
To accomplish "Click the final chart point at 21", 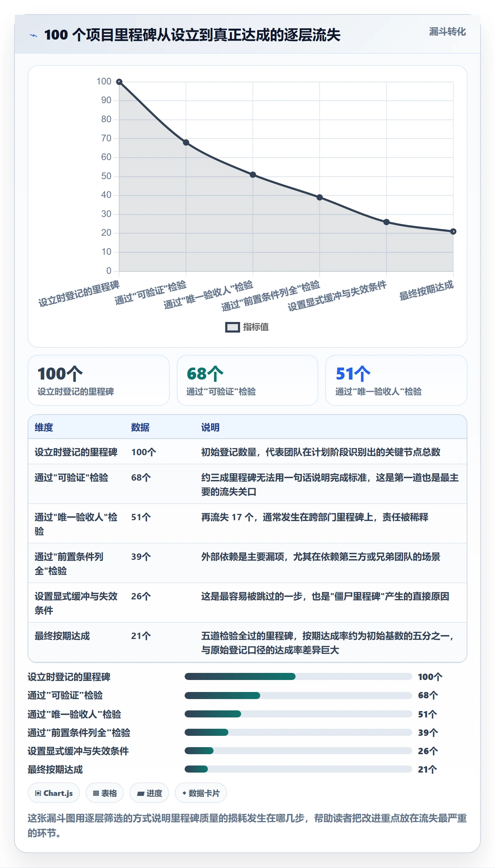I will pos(453,231).
